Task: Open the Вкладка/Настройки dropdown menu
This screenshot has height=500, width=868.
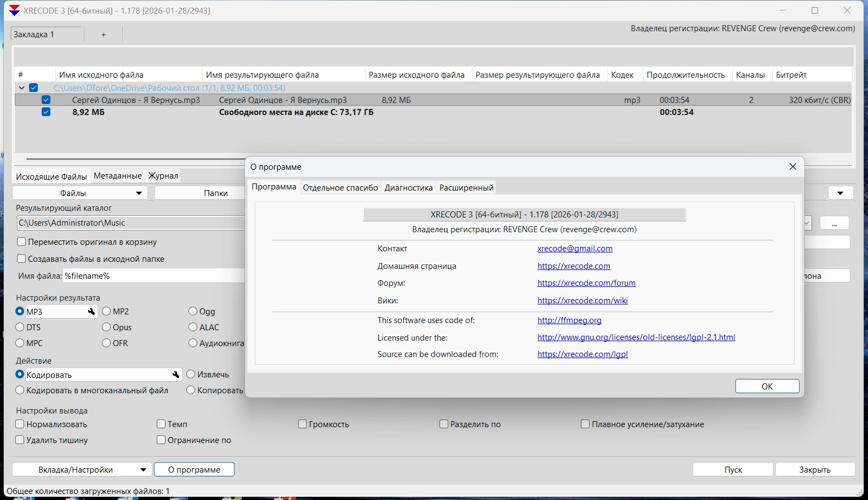Action: pyautogui.click(x=82, y=469)
